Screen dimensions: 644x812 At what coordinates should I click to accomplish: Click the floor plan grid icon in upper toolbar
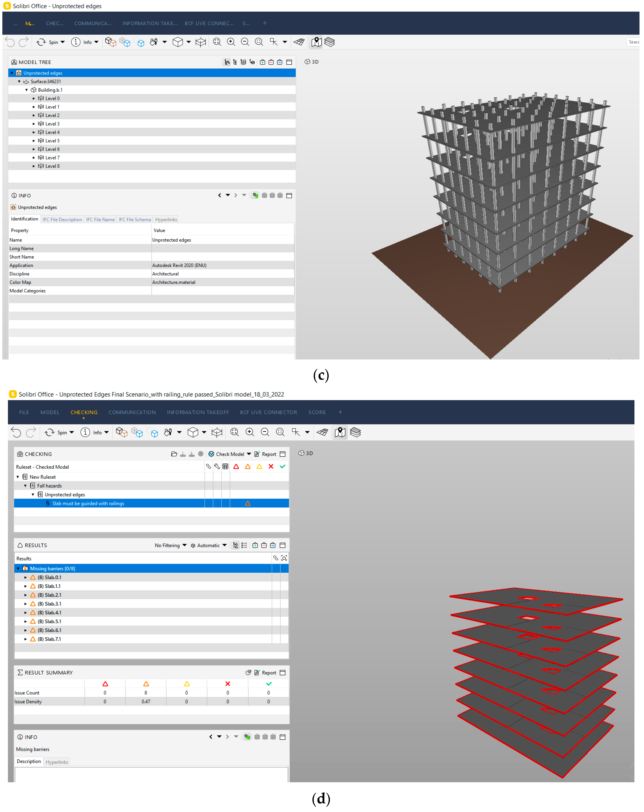click(x=299, y=42)
